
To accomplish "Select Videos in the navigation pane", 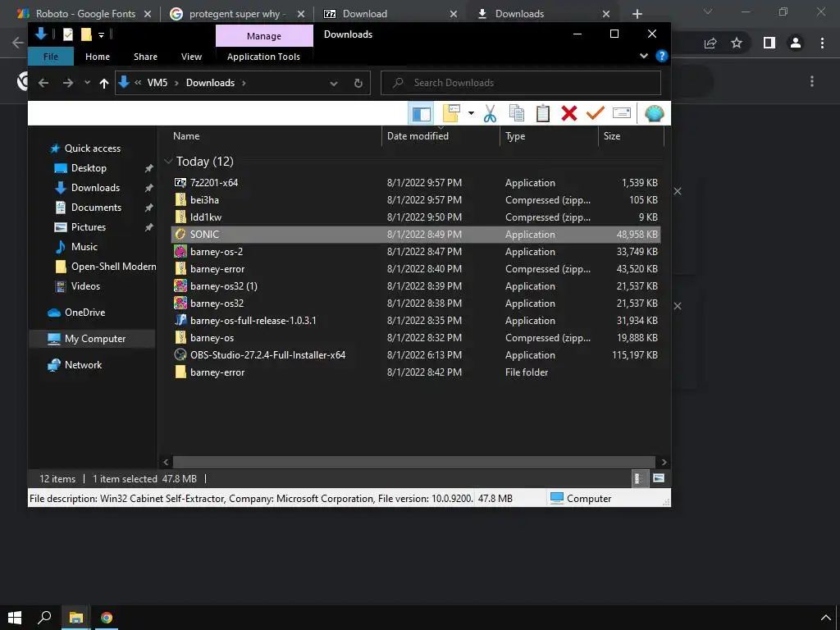I will pyautogui.click(x=85, y=286).
